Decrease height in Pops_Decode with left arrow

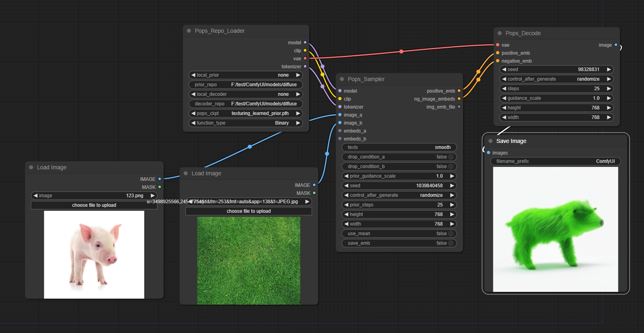tap(504, 108)
